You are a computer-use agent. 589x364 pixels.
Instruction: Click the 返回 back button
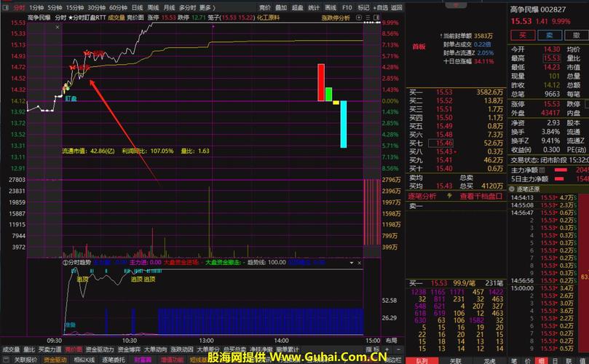point(397,7)
